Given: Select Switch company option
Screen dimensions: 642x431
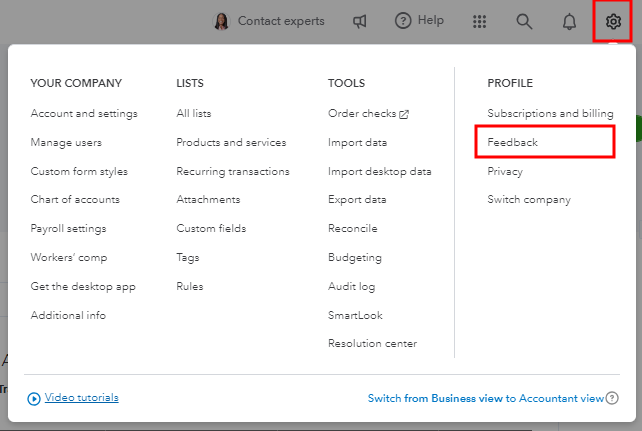Looking at the screenshot, I should tap(529, 200).
